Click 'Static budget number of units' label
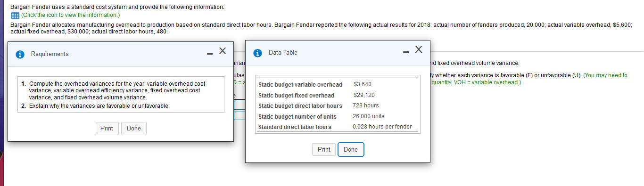The height and width of the screenshot is (186, 644). (x=297, y=117)
